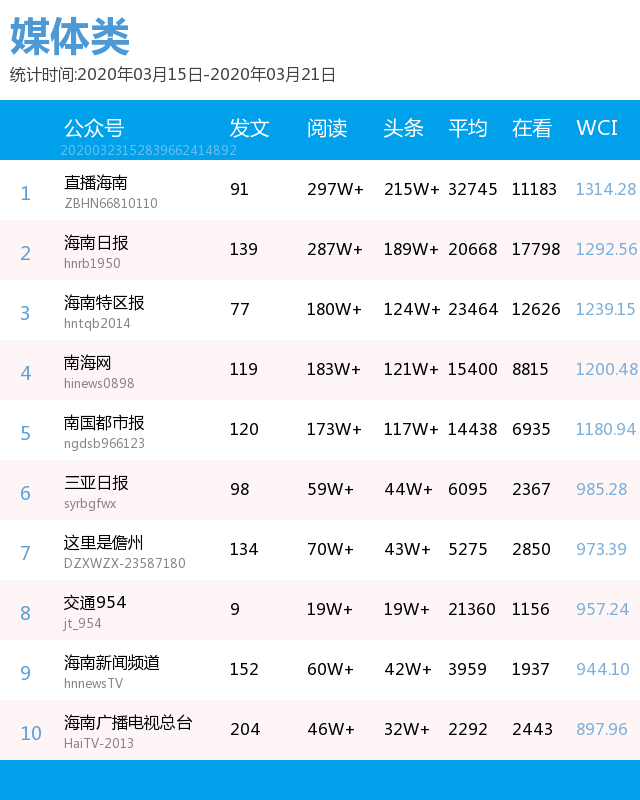Click WCI value 1314.28
This screenshot has height=800, width=640.
pos(606,189)
